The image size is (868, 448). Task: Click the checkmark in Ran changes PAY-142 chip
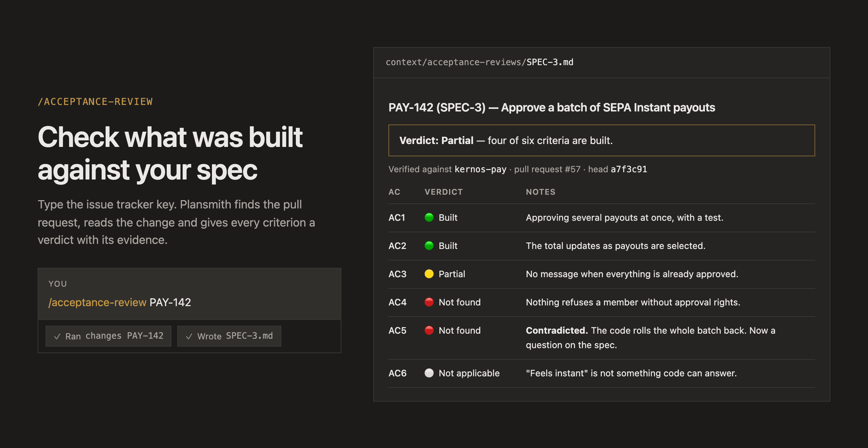click(57, 337)
